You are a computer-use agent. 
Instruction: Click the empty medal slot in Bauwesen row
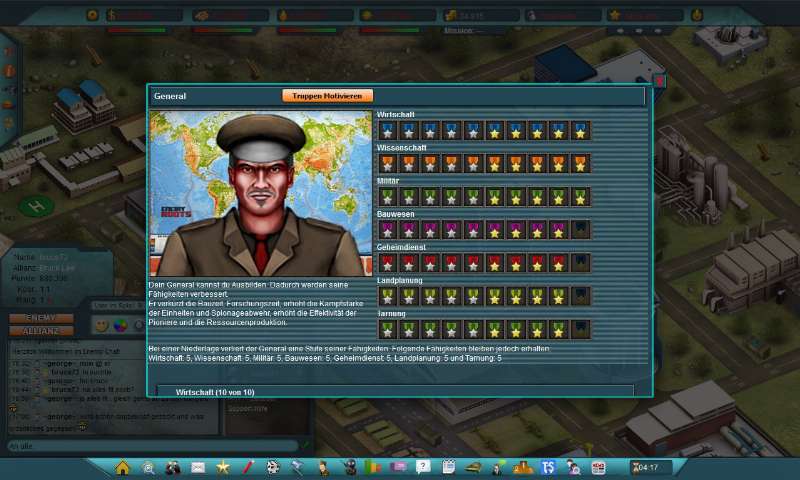pos(581,230)
